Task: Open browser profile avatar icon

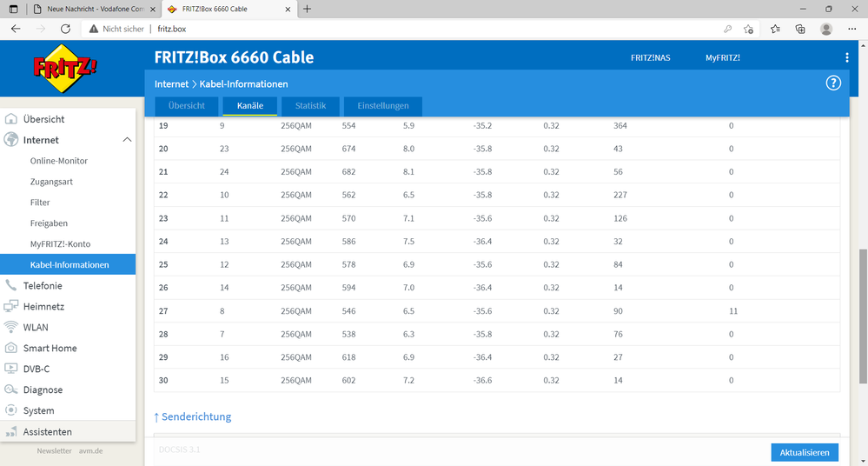Action: pos(826,29)
